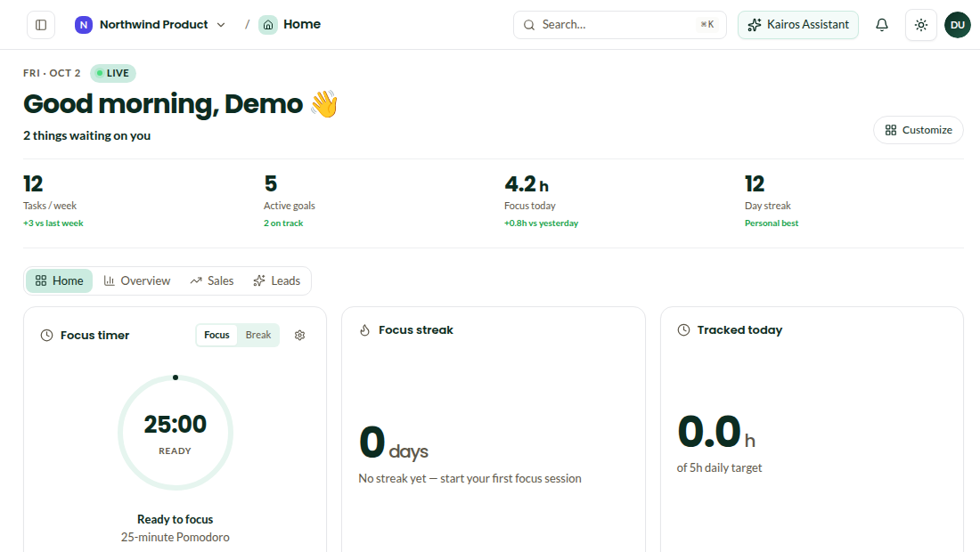Click the Search input field
The image size is (980, 552).
(x=619, y=25)
